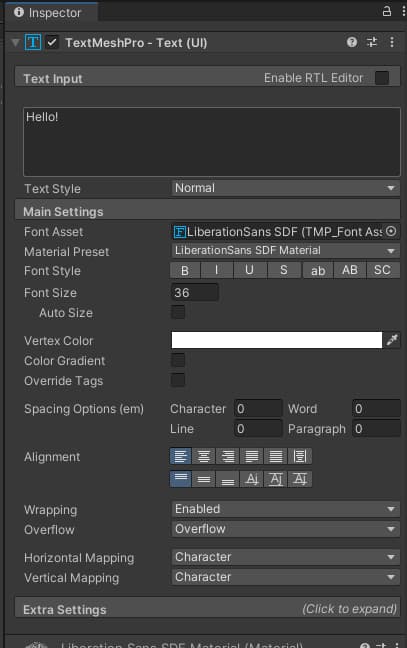Click the Vertex Color label
Viewport: 407px width, 648px height.
pos(58,341)
